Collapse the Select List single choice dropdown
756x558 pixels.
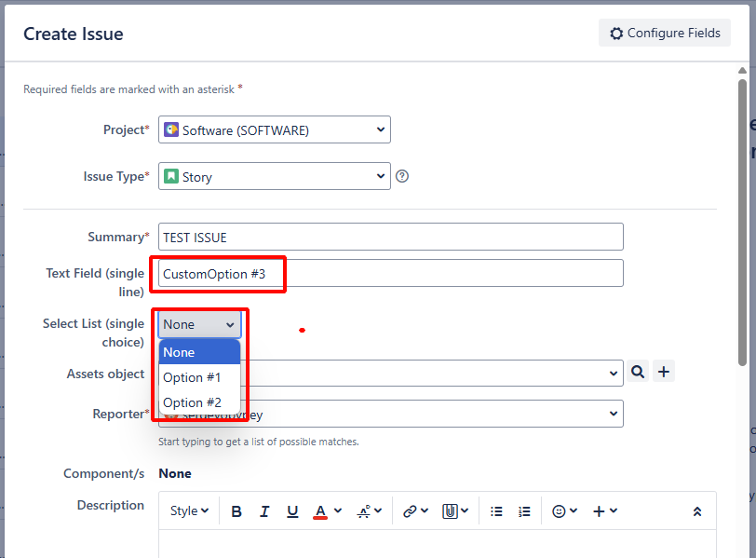[199, 324]
